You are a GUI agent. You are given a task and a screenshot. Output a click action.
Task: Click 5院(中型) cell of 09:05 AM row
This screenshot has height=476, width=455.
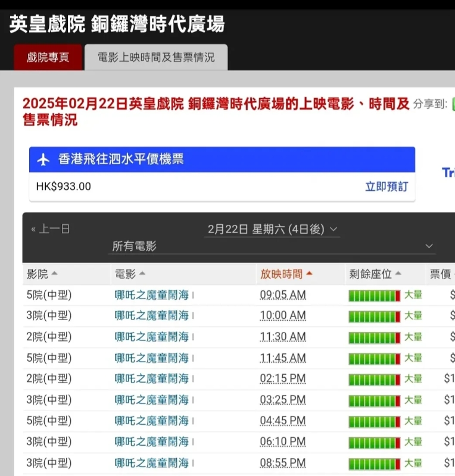49,295
